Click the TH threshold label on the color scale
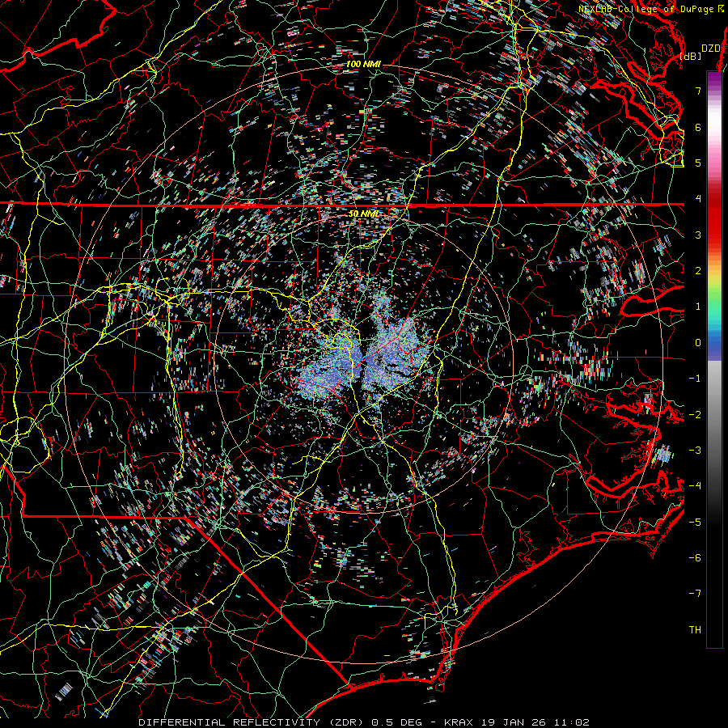This screenshot has width=728, height=728. [x=695, y=630]
